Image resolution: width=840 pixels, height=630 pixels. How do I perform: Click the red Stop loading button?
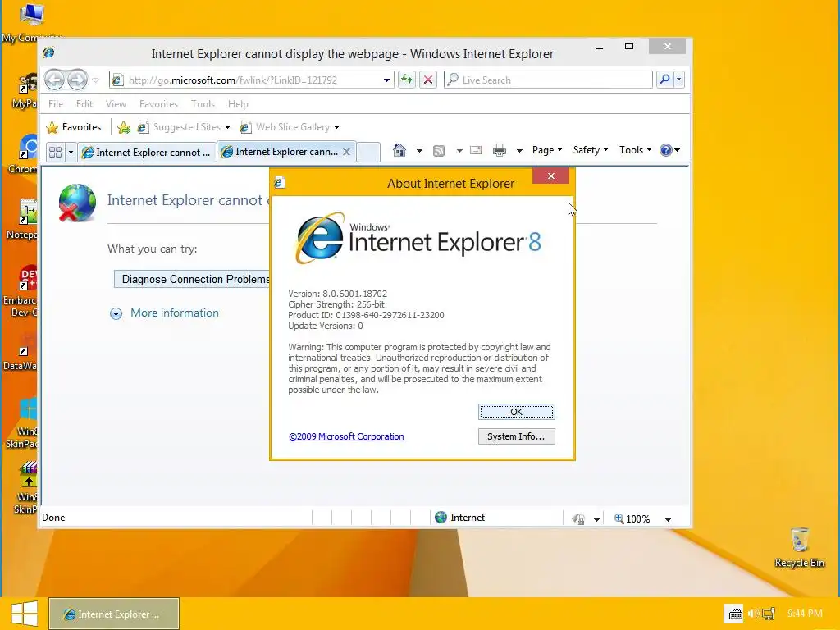click(x=428, y=80)
